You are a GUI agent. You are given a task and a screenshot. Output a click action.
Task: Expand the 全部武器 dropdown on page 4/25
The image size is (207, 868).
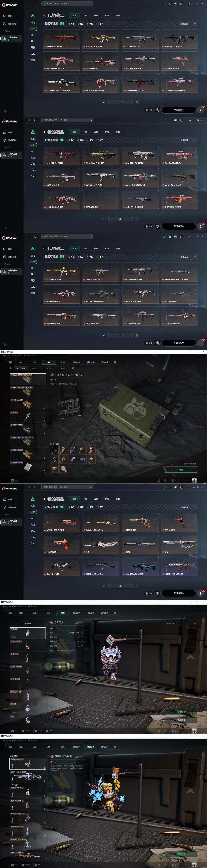188,507
